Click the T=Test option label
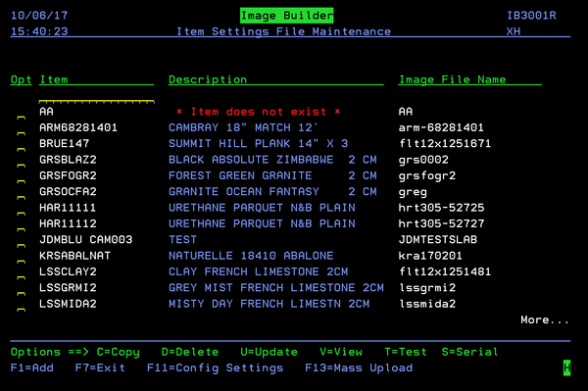 click(x=406, y=352)
